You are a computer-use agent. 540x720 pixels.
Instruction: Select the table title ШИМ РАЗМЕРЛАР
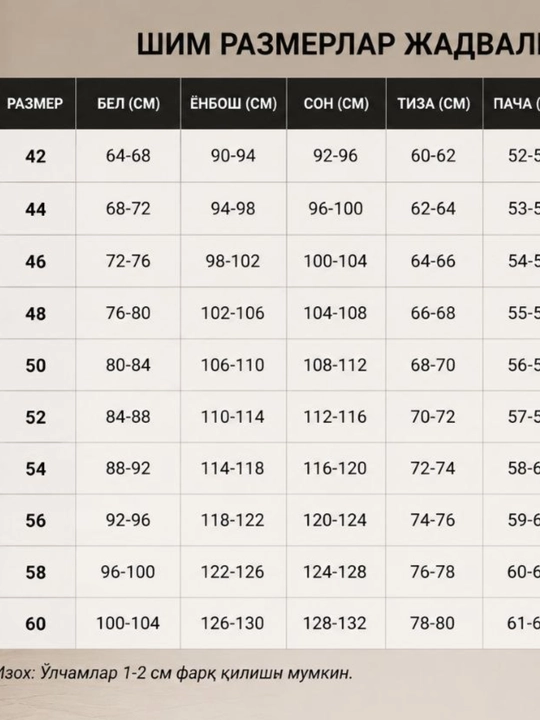[x=266, y=45]
